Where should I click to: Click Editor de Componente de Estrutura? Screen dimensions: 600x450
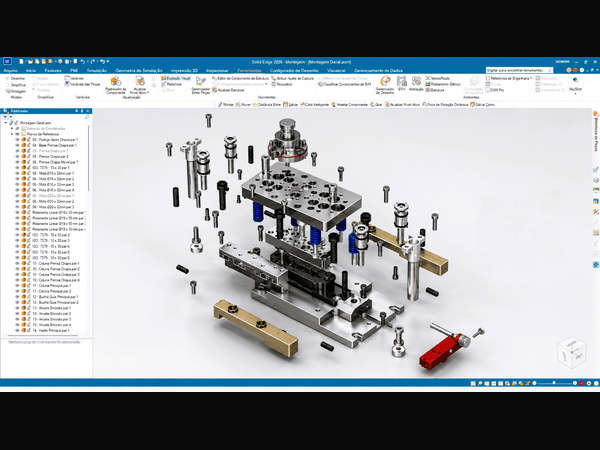click(240, 78)
